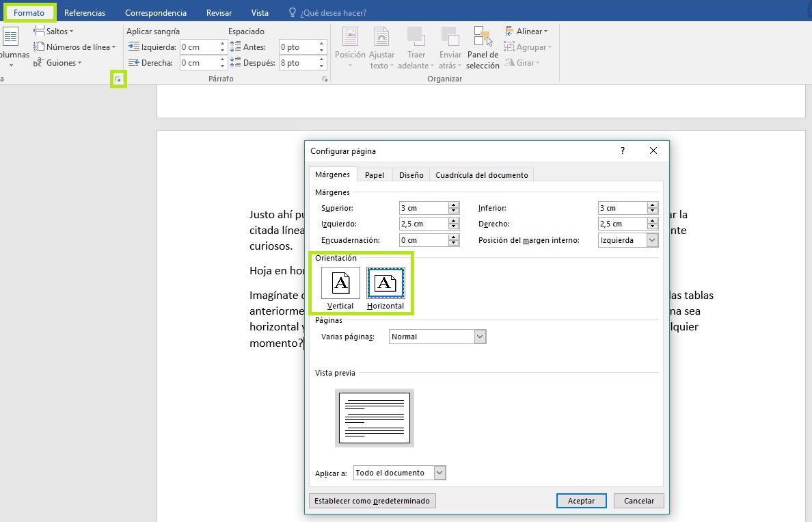Increase Encuadernación value
Screen dimensions: 812x522
click(x=454, y=237)
